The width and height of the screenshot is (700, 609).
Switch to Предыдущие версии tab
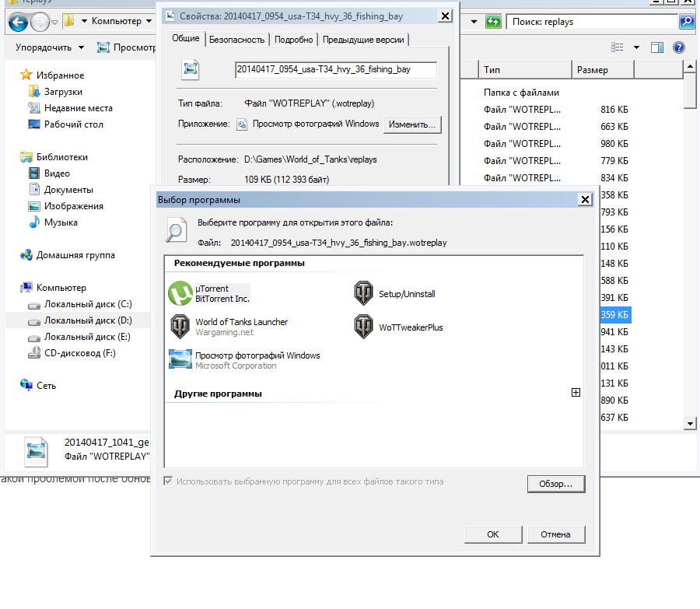[363, 40]
